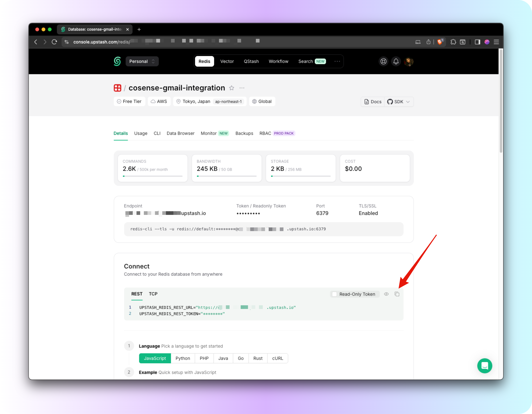Choose Rust as language
532x414 pixels.
(258, 358)
